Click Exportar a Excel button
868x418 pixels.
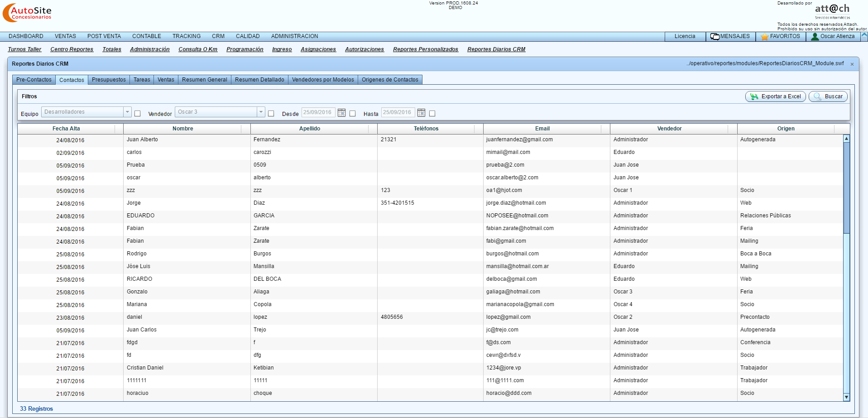(x=775, y=96)
